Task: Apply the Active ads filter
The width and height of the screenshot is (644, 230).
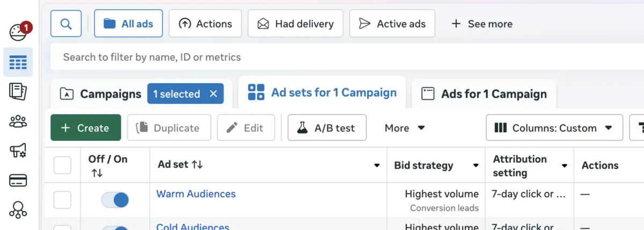Action: (392, 24)
